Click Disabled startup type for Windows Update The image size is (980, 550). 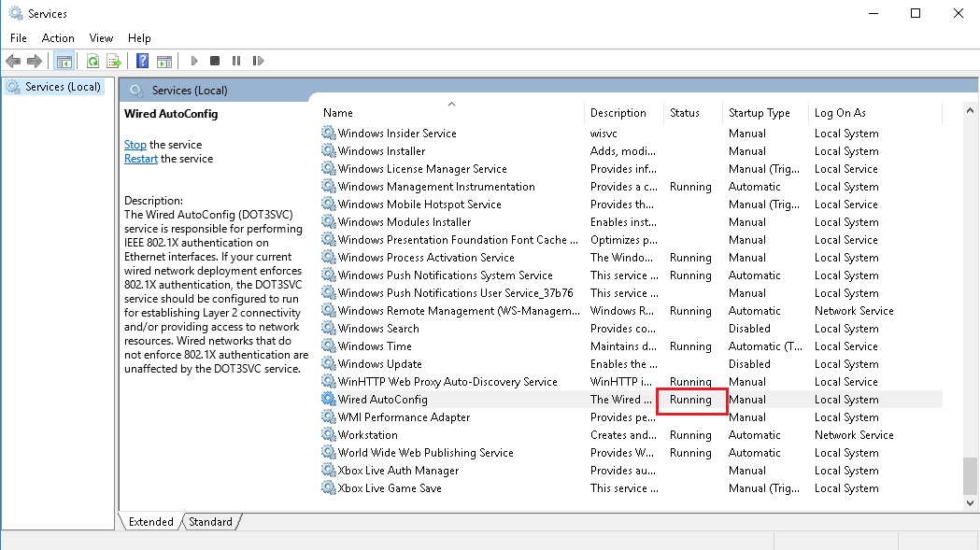tap(749, 364)
